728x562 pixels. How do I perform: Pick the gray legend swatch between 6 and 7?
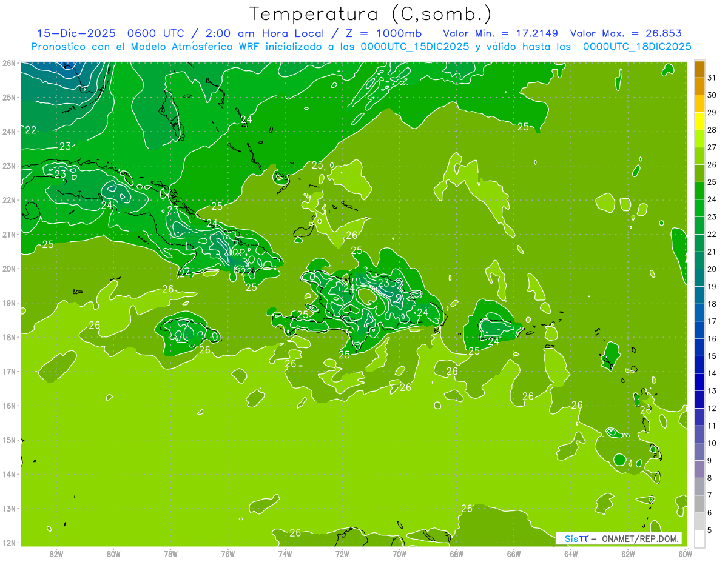pyautogui.click(x=699, y=504)
